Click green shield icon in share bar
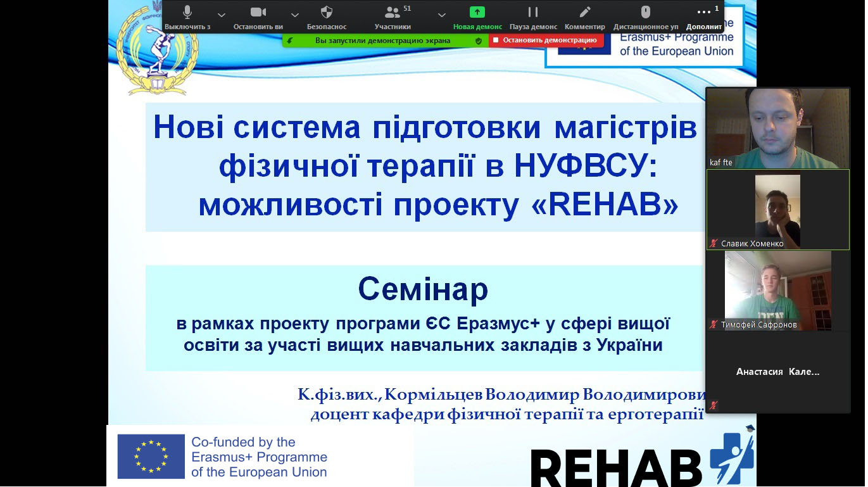 pyautogui.click(x=479, y=41)
